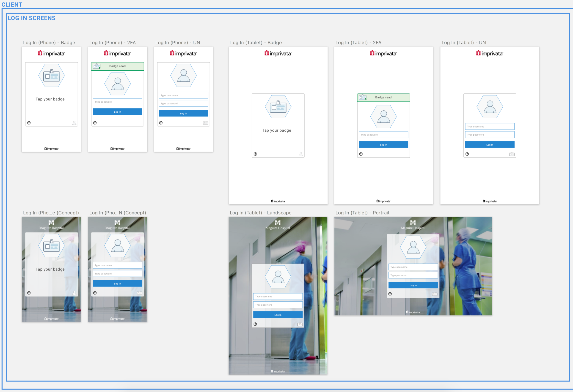Toggle to username login via person icon on Phone Badge screen

coord(74,123)
